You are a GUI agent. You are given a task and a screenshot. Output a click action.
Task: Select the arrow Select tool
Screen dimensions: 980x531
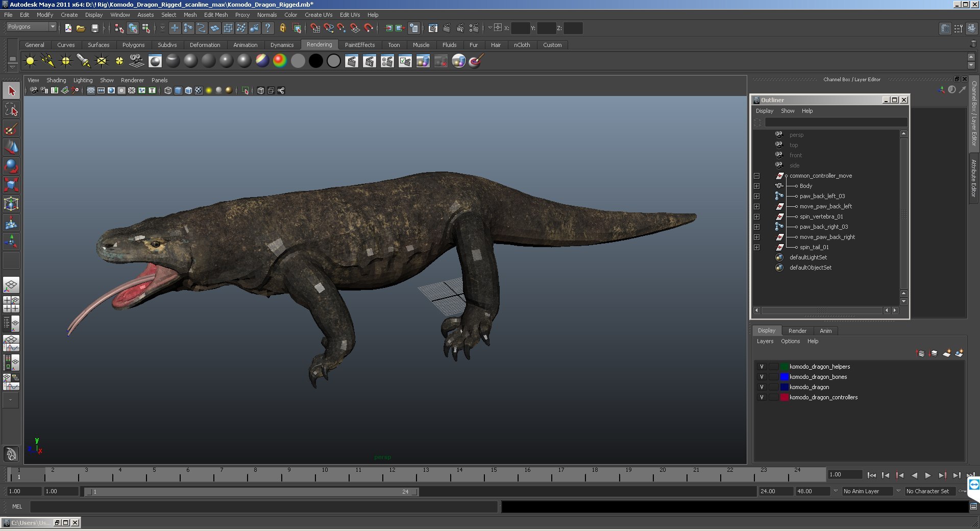11,91
